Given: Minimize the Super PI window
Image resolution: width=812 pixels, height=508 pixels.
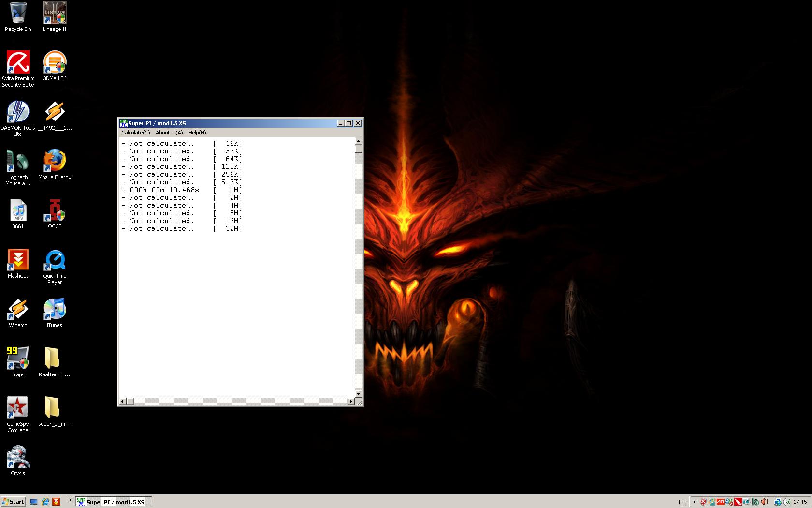Looking at the screenshot, I should 341,123.
